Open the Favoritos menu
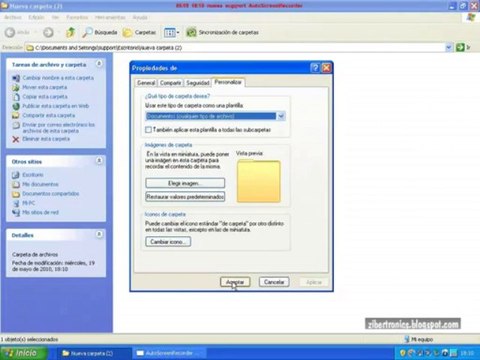Screen dimensions: 480x360 77,17
